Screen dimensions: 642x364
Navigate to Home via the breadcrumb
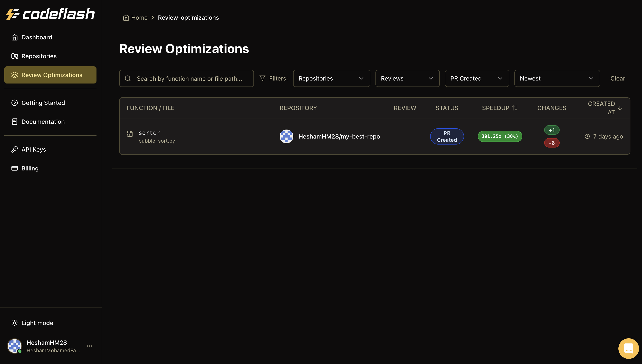[139, 18]
